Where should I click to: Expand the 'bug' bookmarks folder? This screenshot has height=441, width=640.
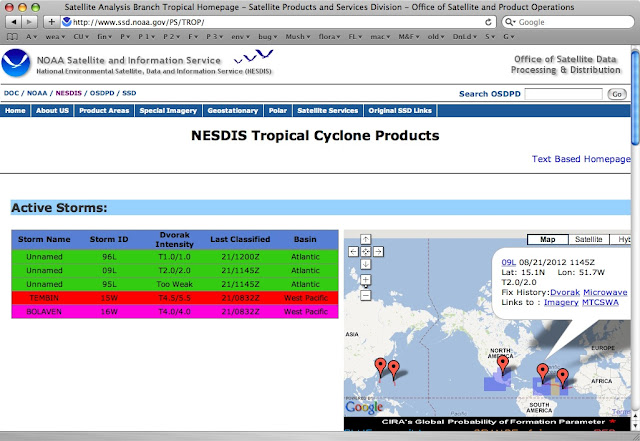pyautogui.click(x=267, y=37)
